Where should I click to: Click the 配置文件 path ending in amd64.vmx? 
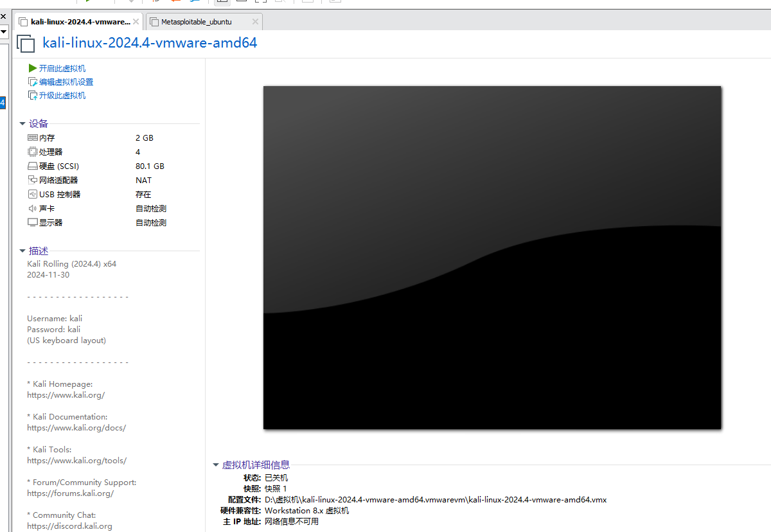click(x=436, y=499)
